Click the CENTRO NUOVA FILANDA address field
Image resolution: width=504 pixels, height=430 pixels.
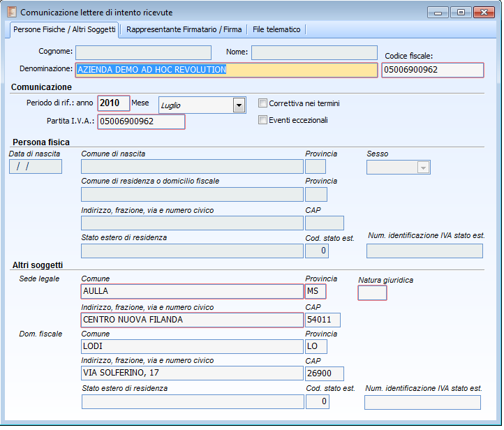(x=192, y=320)
